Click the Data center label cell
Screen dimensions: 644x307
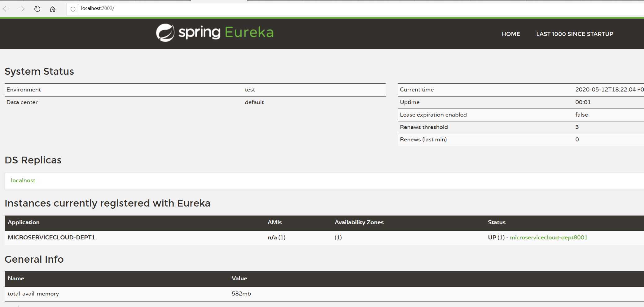click(x=22, y=102)
